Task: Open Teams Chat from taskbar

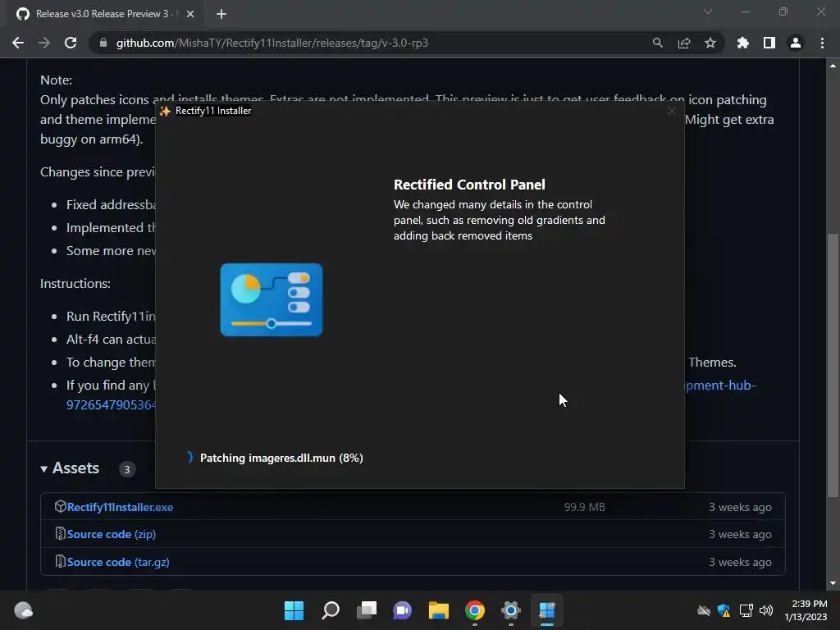Action: (402, 610)
